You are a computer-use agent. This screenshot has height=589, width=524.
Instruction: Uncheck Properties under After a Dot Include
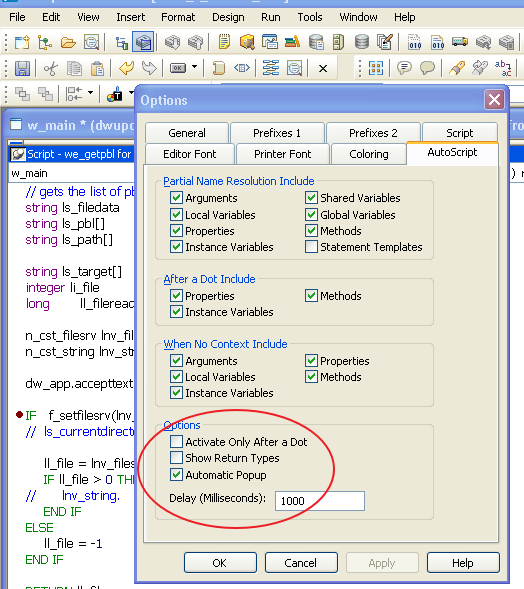tap(176, 296)
